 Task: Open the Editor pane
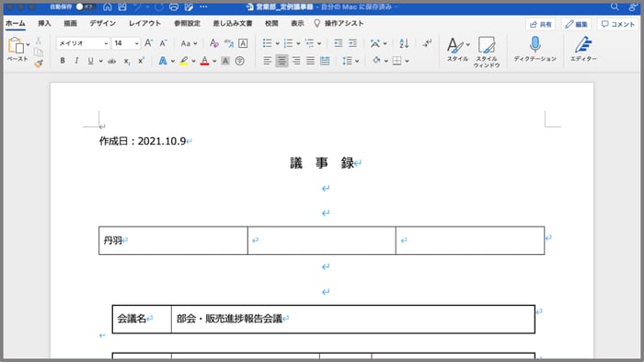point(583,49)
